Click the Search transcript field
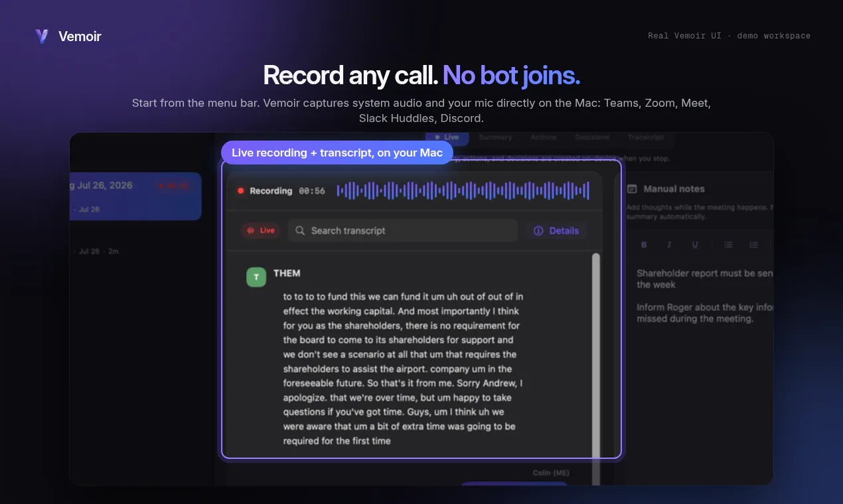The height and width of the screenshot is (504, 843). point(402,231)
